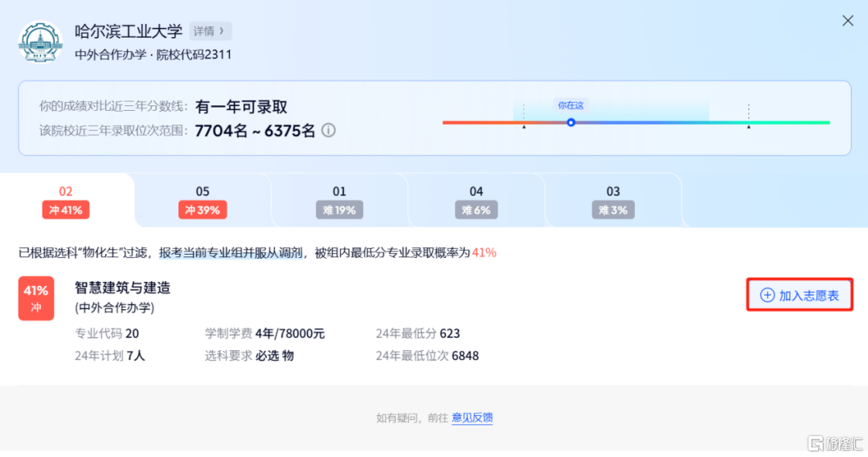Click the Harbin Institute of Technology logo
The image size is (868, 457).
click(40, 42)
